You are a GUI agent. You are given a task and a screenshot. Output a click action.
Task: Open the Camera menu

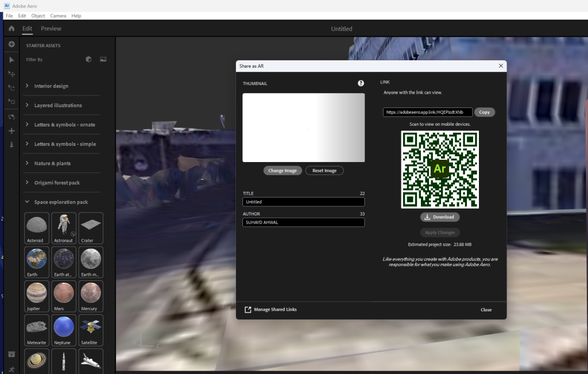pyautogui.click(x=58, y=16)
